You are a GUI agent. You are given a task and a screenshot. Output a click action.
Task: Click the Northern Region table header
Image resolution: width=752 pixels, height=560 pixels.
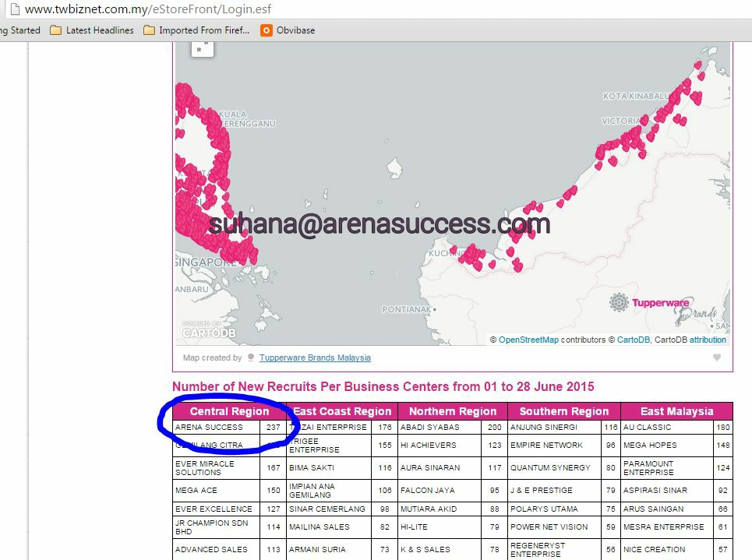tap(452, 411)
